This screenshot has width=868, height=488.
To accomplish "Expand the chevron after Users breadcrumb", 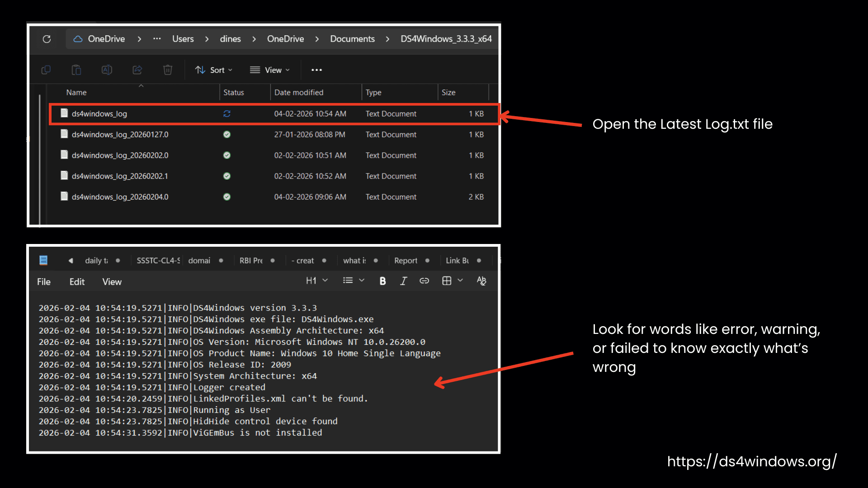I will [x=207, y=39].
